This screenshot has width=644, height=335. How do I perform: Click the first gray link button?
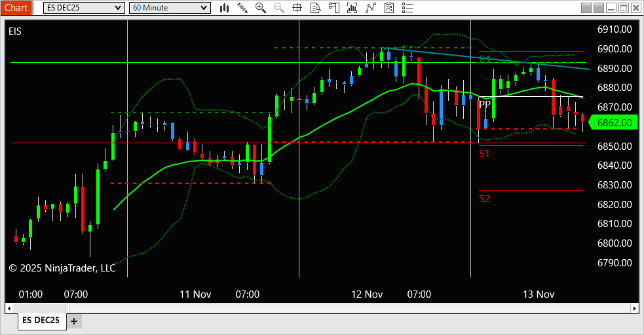click(586, 8)
